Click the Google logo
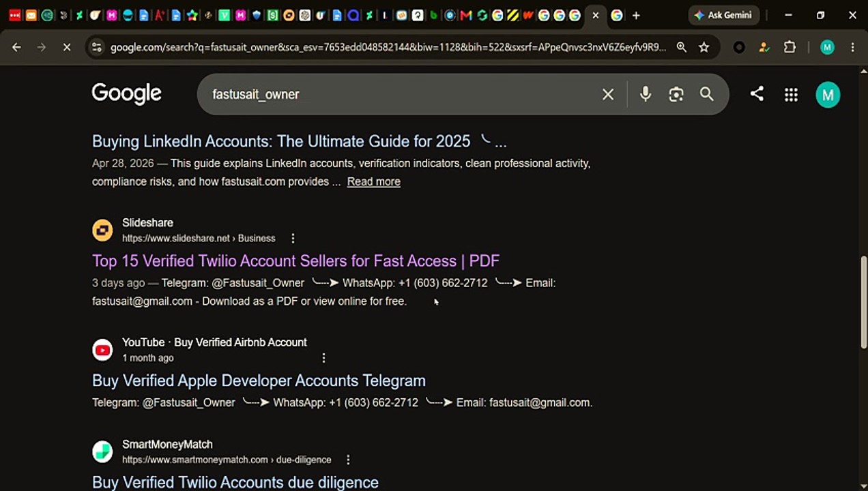This screenshot has width=868, height=491. coord(127,93)
